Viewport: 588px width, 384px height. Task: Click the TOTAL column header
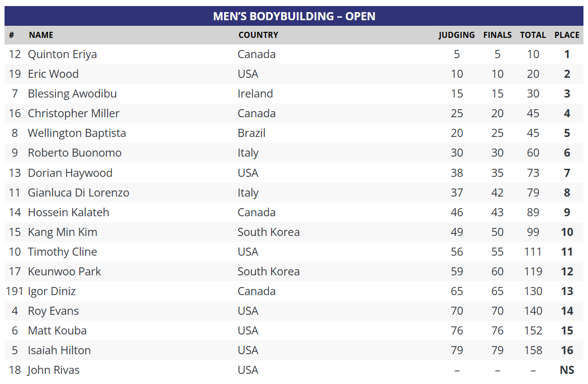click(x=533, y=35)
